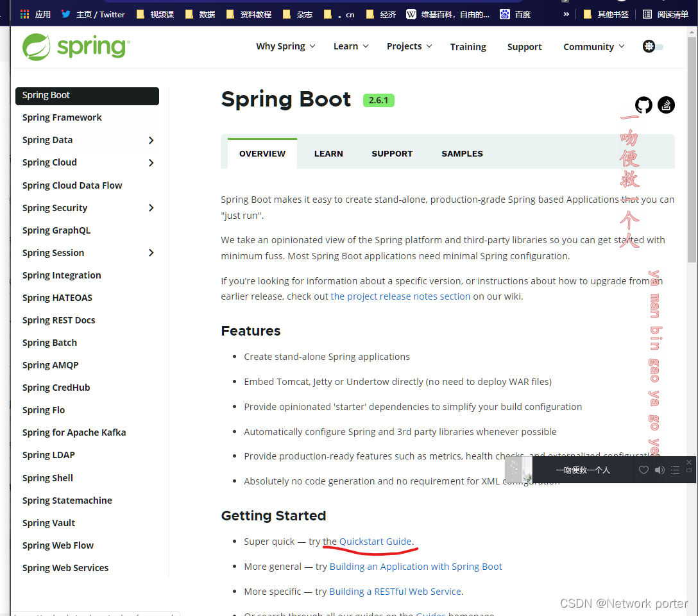
Task: Mute the music player volume icon
Action: pyautogui.click(x=660, y=470)
